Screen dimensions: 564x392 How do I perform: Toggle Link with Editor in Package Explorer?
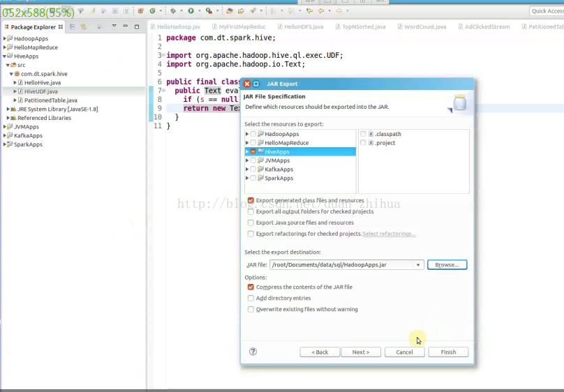pyautogui.click(x=84, y=27)
